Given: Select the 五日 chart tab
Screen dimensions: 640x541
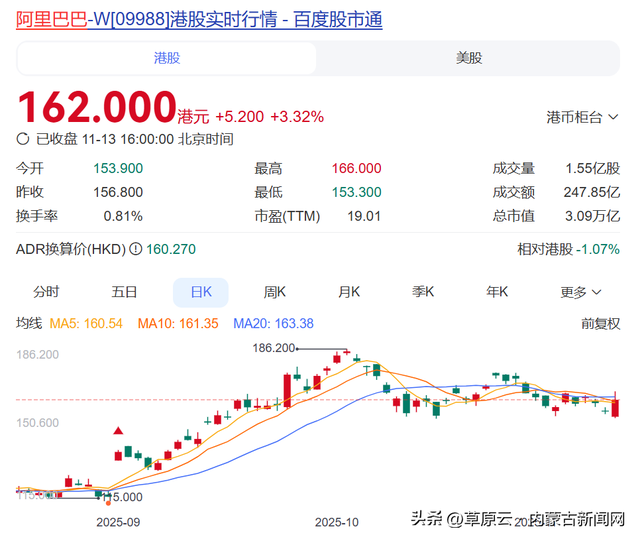Looking at the screenshot, I should tap(124, 292).
